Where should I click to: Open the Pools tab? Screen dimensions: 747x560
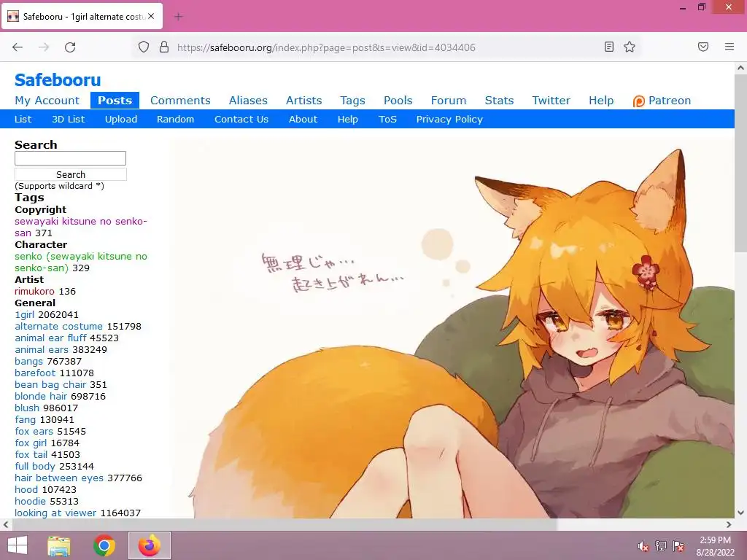point(398,101)
